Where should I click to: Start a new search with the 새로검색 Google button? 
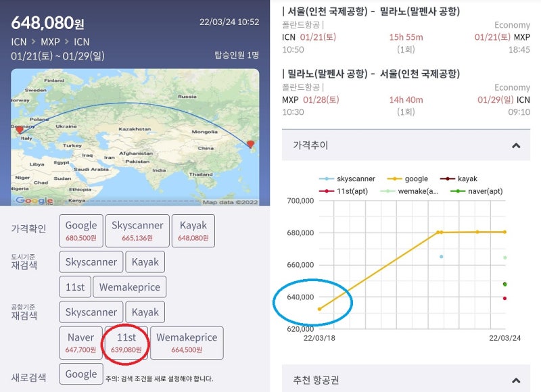pos(80,374)
